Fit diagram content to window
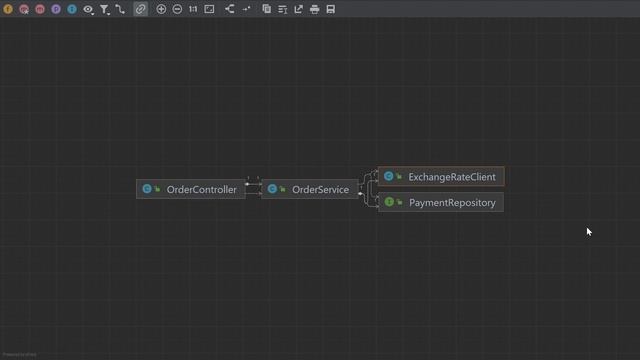 [x=209, y=9]
